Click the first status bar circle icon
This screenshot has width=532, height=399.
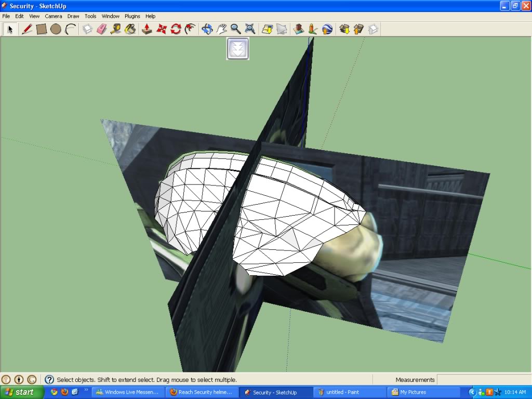click(x=6, y=380)
